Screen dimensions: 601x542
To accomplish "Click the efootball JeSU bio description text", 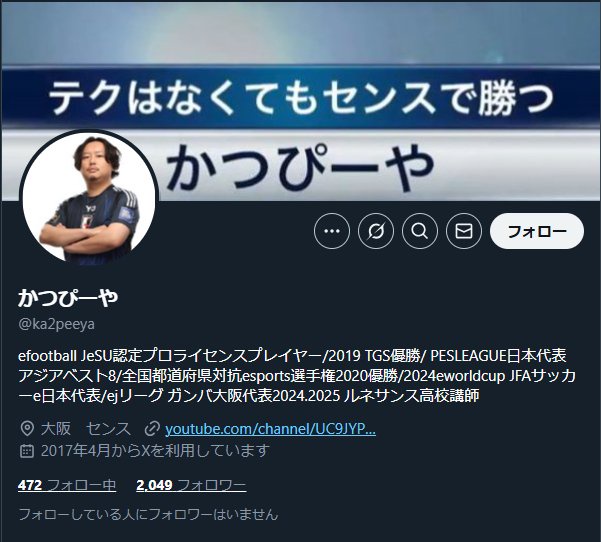I will [x=297, y=376].
